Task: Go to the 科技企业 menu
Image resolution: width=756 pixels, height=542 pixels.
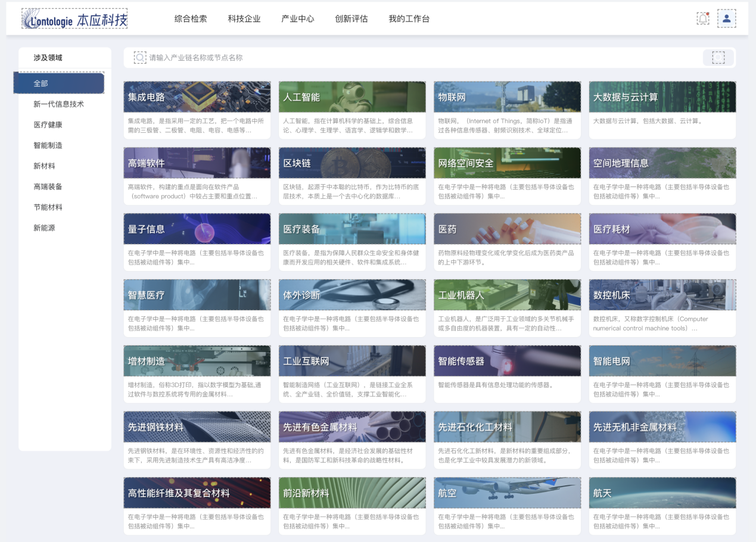Action: [x=244, y=19]
